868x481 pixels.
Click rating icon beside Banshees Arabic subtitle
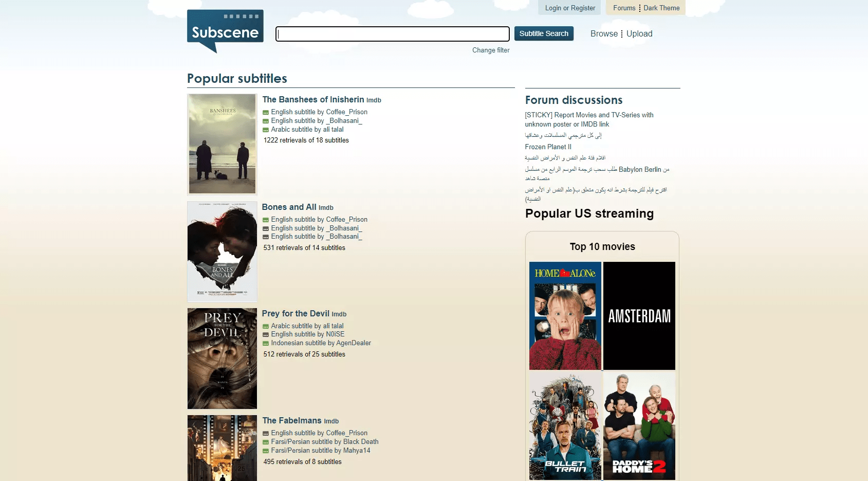tap(266, 130)
